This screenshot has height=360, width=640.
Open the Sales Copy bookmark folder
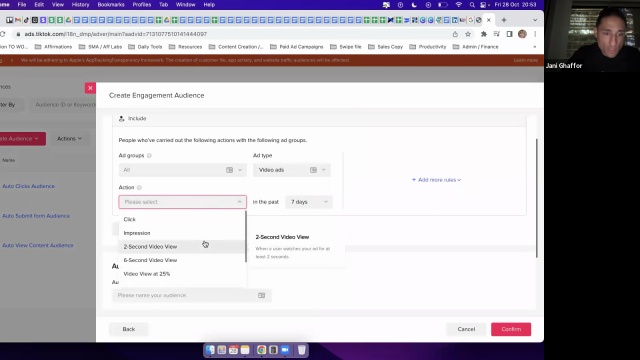tap(386, 47)
